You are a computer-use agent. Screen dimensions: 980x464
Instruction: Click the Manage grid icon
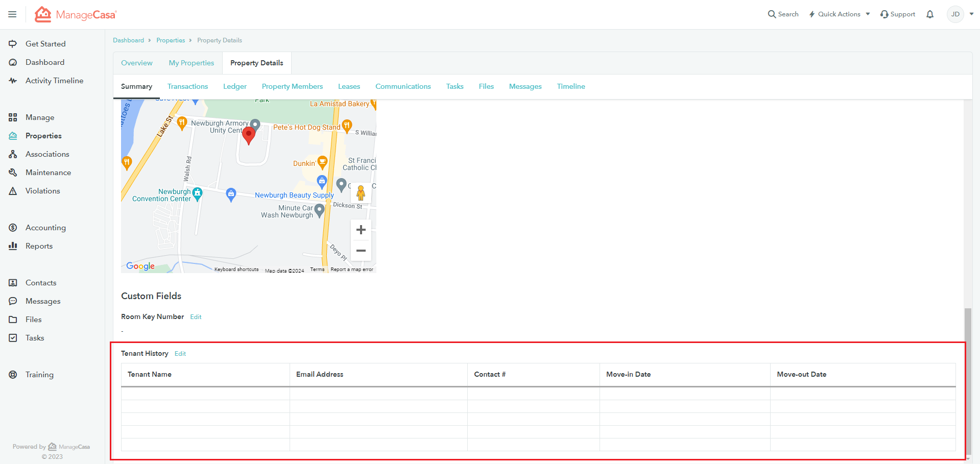(x=13, y=117)
